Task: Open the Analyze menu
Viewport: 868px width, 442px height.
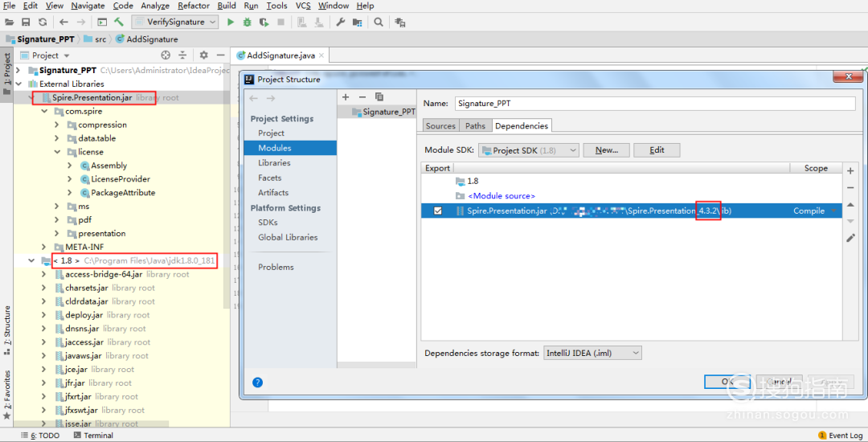Action: (x=156, y=6)
